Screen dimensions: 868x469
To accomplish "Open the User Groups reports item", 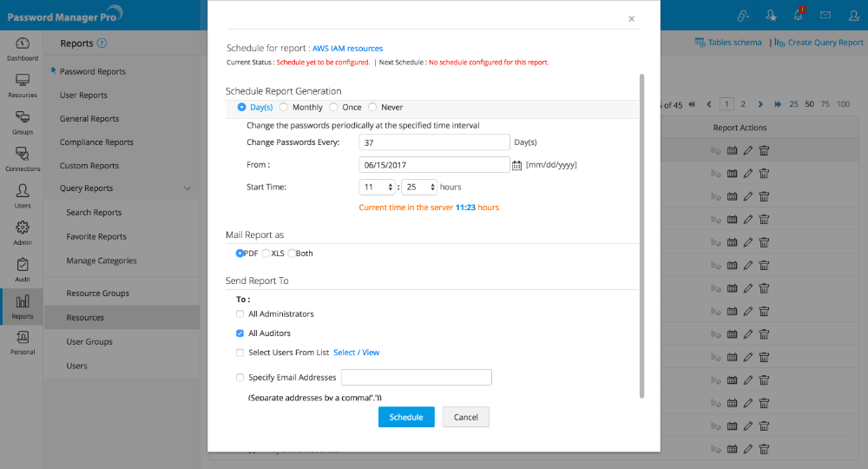I will [x=89, y=342].
